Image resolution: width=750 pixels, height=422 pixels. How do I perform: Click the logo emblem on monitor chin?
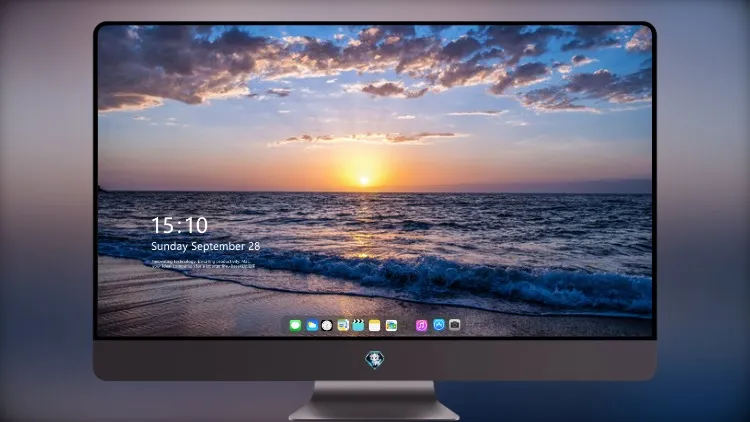pyautogui.click(x=375, y=360)
